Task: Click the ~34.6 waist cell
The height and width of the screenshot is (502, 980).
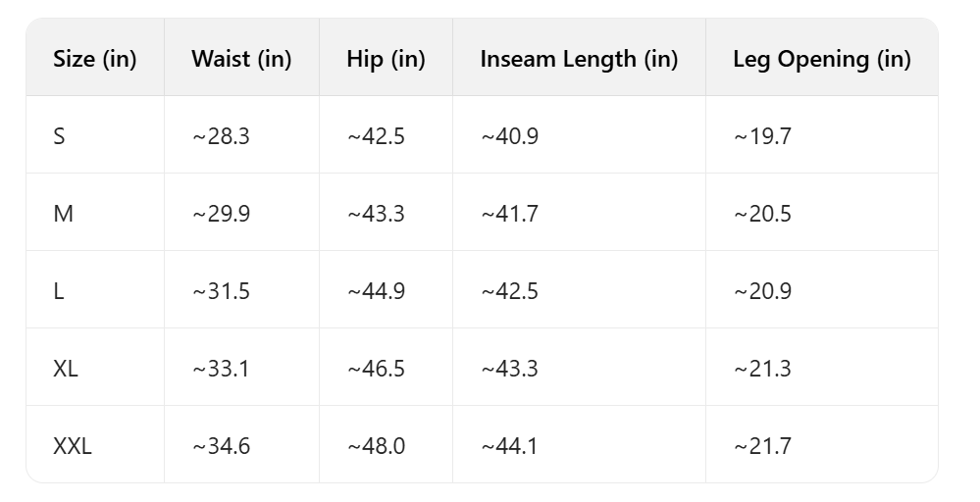Action: (x=221, y=446)
